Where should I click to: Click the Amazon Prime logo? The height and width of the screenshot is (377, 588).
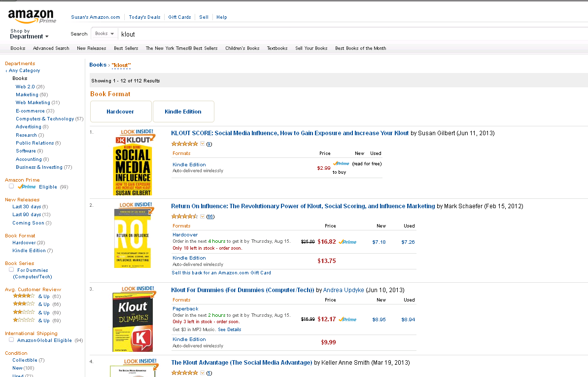tap(32, 16)
